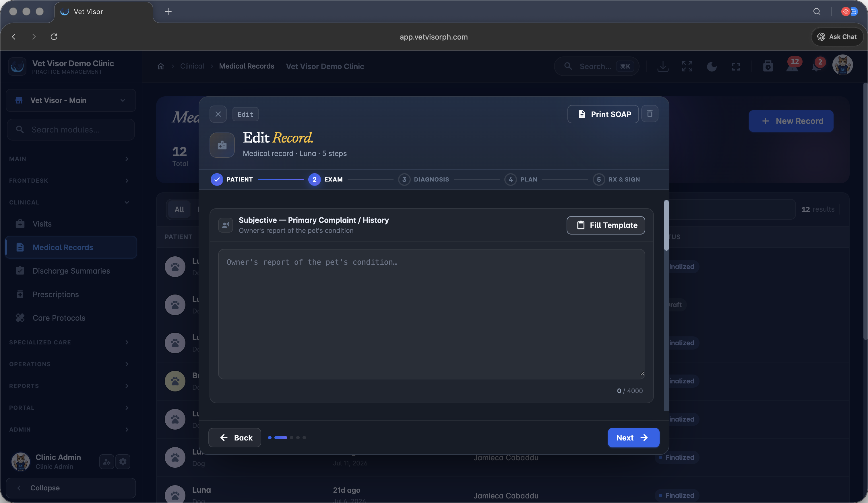Click the switch user icon in sidebar footer
The width and height of the screenshot is (868, 503).
point(107,462)
